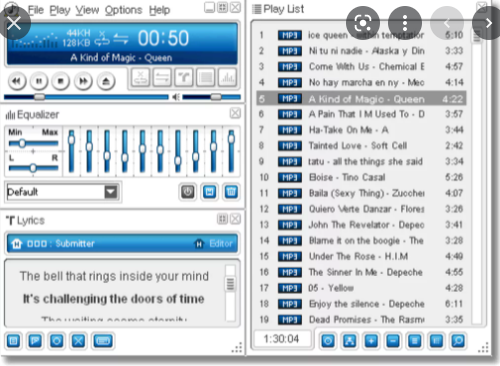The height and width of the screenshot is (366, 500).
Task: Click the playlist sort icon button
Action: (x=436, y=341)
